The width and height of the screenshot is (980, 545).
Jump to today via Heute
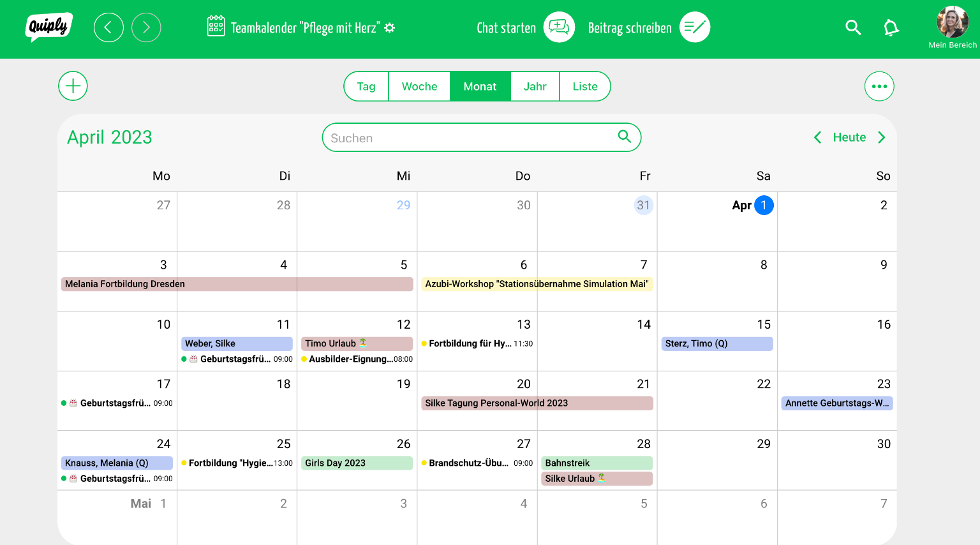[x=849, y=137]
